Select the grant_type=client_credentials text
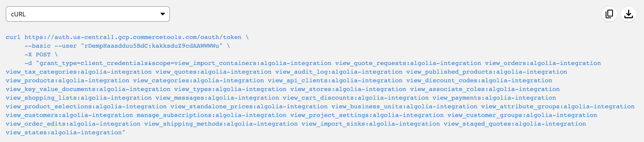 (x=97, y=63)
